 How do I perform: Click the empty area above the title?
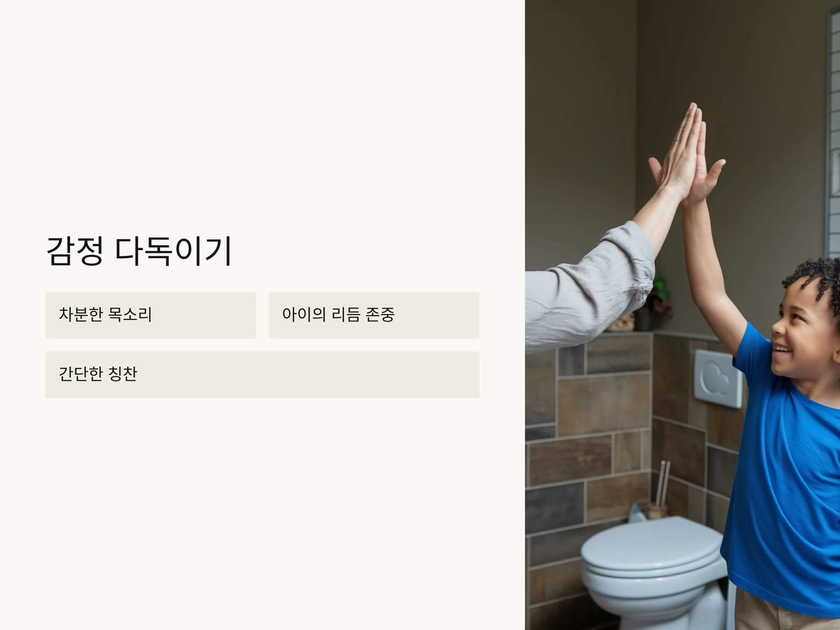[262, 114]
